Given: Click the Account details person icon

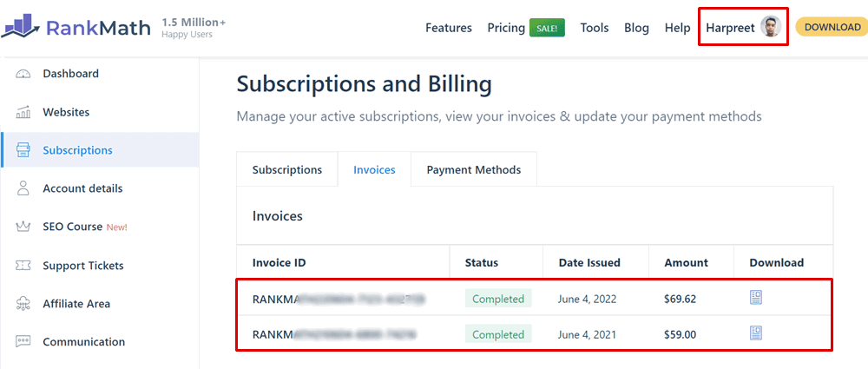Looking at the screenshot, I should point(23,188).
